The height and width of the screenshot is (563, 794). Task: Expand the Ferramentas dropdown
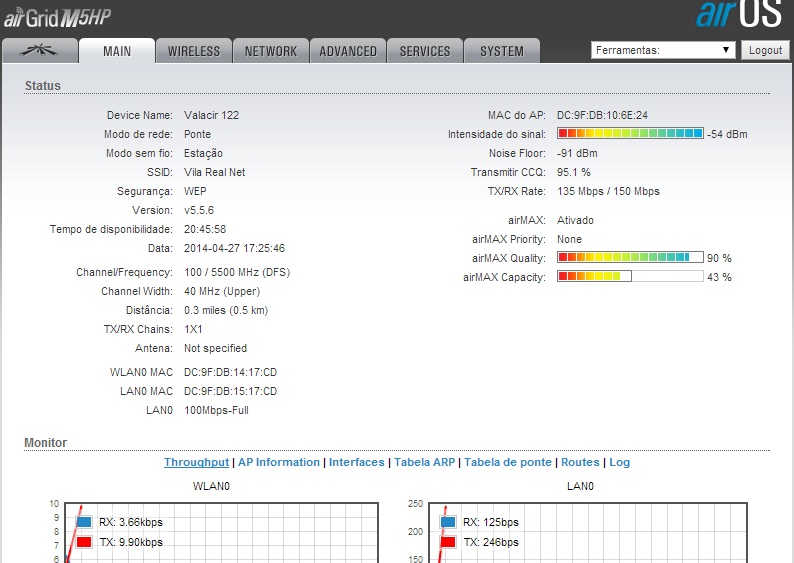(x=663, y=50)
